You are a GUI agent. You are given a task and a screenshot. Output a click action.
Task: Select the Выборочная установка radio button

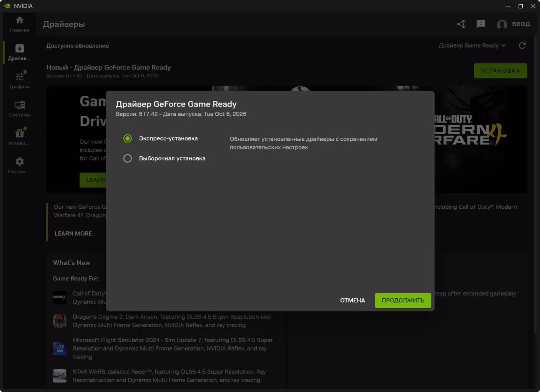(128, 158)
